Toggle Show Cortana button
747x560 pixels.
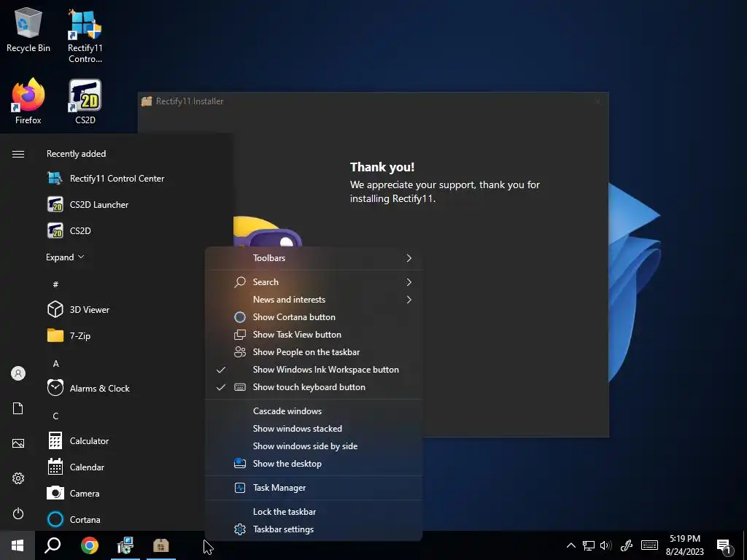314,317
